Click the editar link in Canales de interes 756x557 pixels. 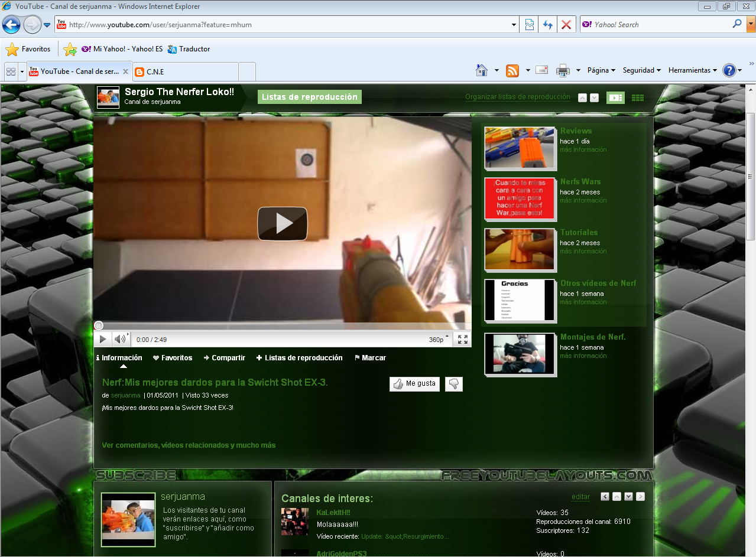click(x=580, y=497)
